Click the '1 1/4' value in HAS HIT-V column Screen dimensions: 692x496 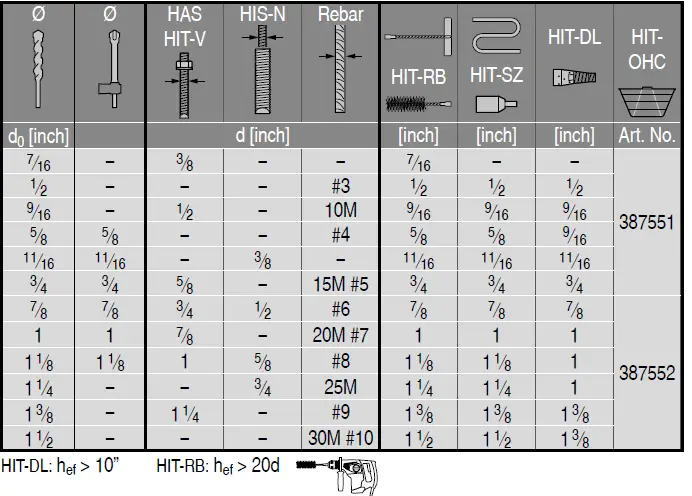click(184, 414)
